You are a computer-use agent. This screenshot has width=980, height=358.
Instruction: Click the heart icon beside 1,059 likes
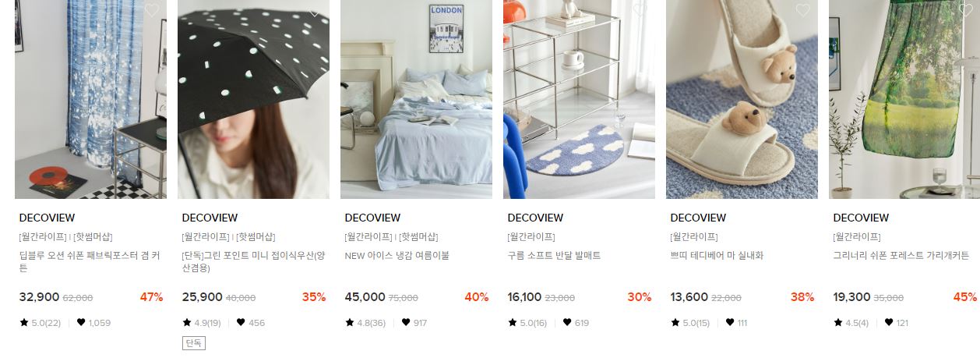point(81,322)
